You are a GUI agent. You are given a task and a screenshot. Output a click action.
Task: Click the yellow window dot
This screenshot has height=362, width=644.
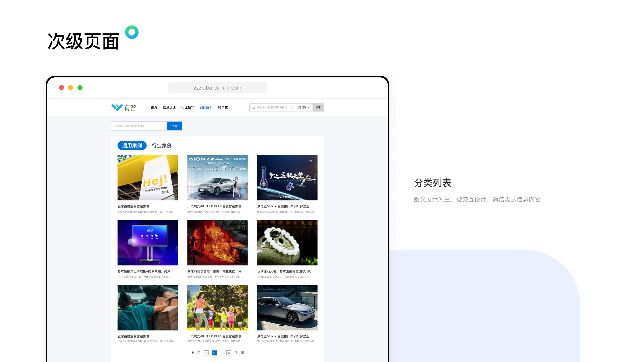(x=71, y=88)
